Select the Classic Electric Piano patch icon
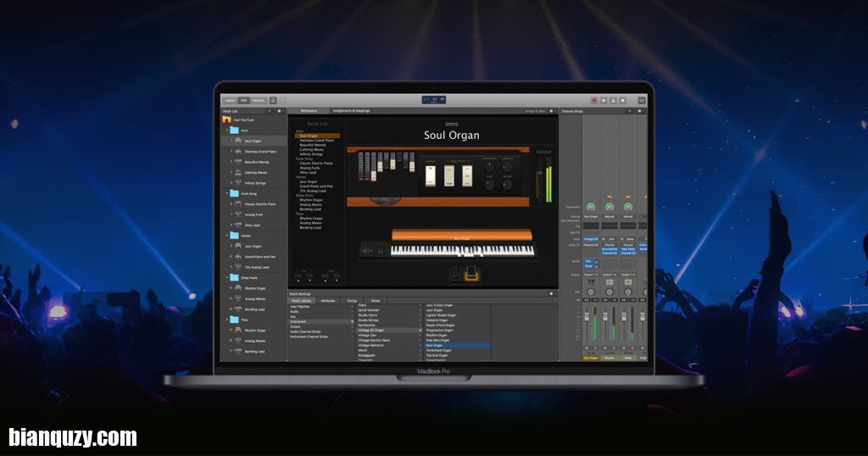 (x=238, y=203)
